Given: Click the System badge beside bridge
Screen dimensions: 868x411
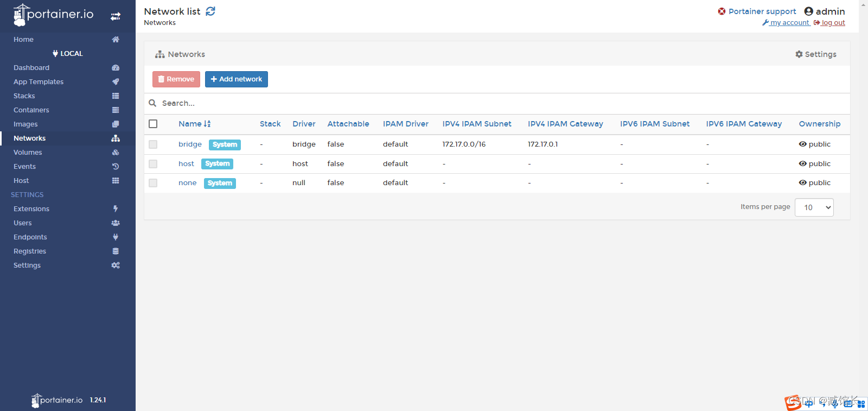Looking at the screenshot, I should pyautogui.click(x=225, y=144).
